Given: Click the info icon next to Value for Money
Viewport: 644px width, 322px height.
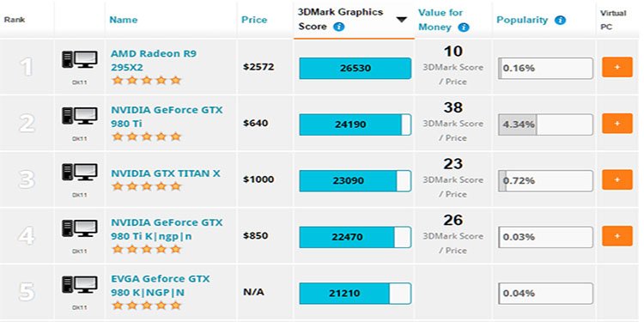Looking at the screenshot, I should (464, 27).
